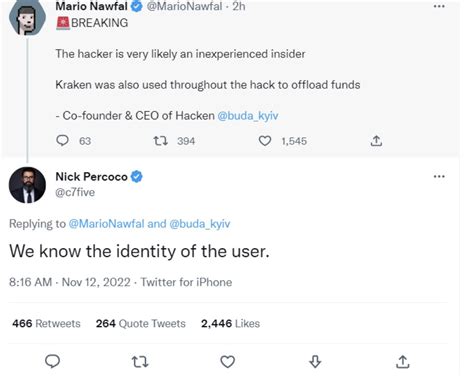The width and height of the screenshot is (474, 376).
Task: Open Mario Nawfal's pixel avatar
Action: click(27, 17)
